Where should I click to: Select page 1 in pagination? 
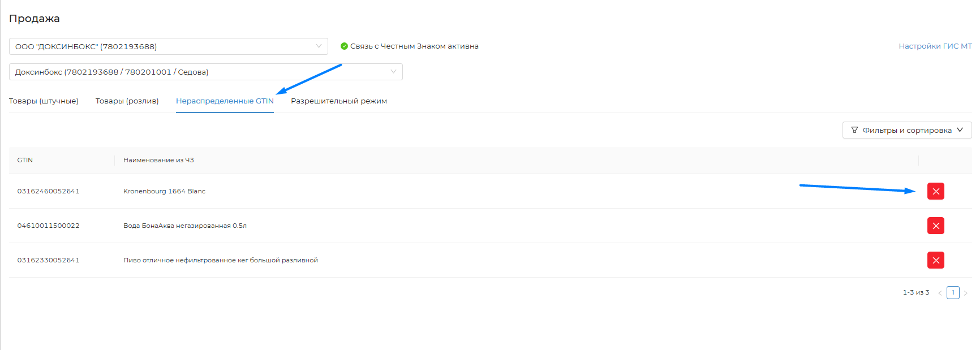pyautogui.click(x=953, y=292)
